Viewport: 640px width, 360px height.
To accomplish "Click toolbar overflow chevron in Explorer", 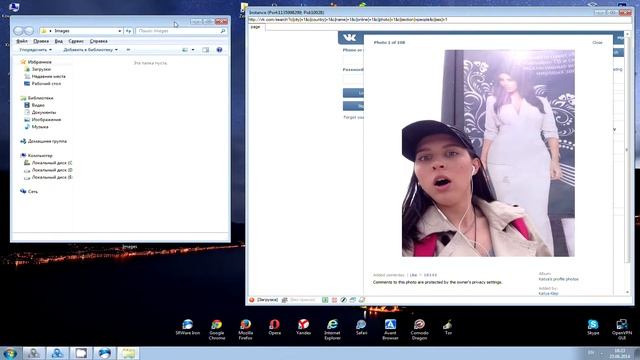I will point(128,50).
